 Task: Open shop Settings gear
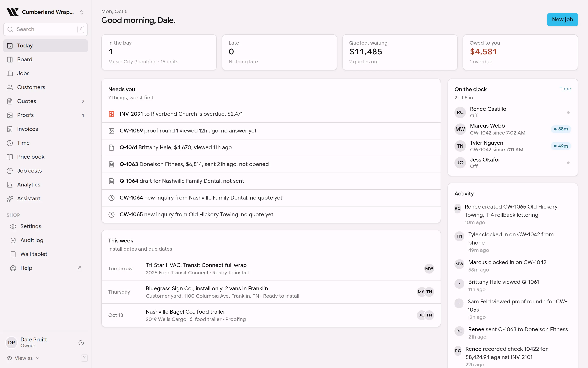pyautogui.click(x=13, y=226)
